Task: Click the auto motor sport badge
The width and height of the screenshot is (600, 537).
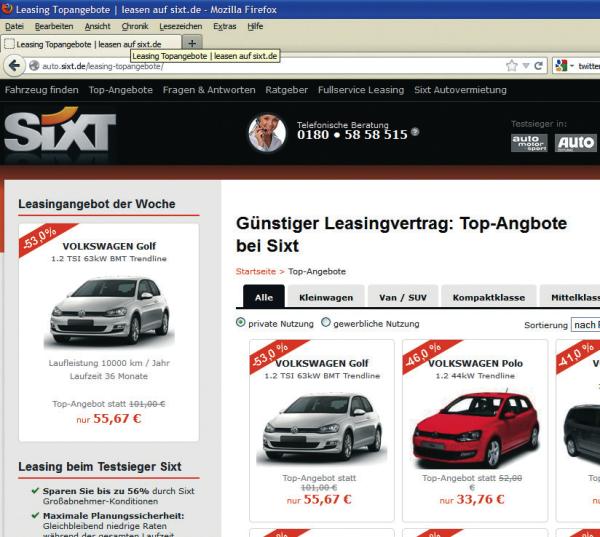Action: (x=529, y=143)
